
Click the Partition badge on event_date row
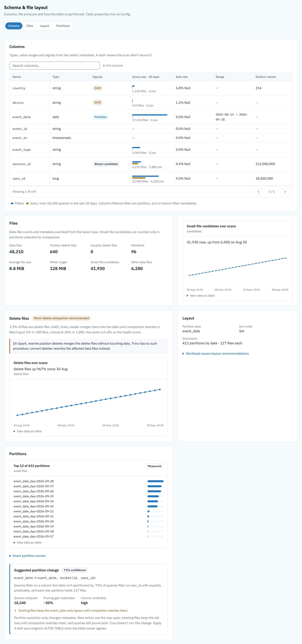point(100,117)
